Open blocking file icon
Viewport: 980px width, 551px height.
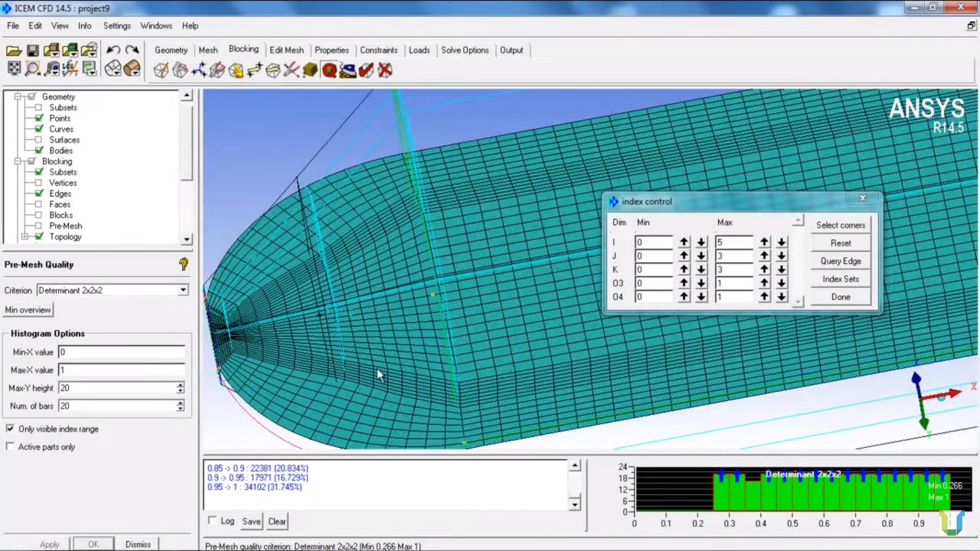click(89, 50)
